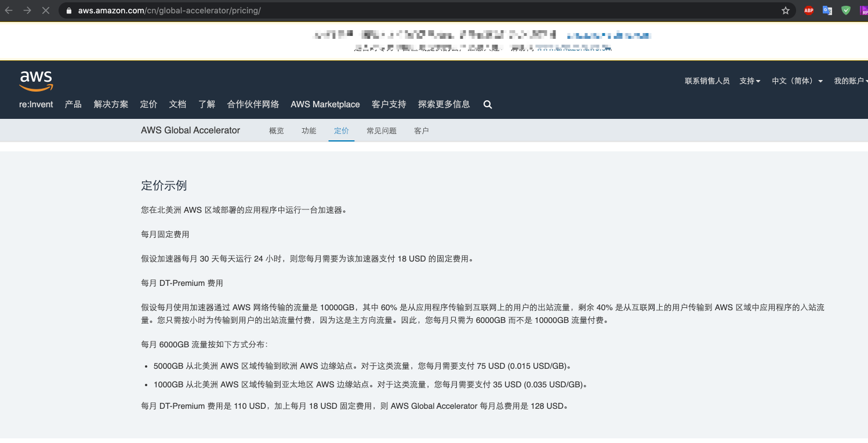Click 联系销售人员 link
868x443 pixels.
(707, 81)
